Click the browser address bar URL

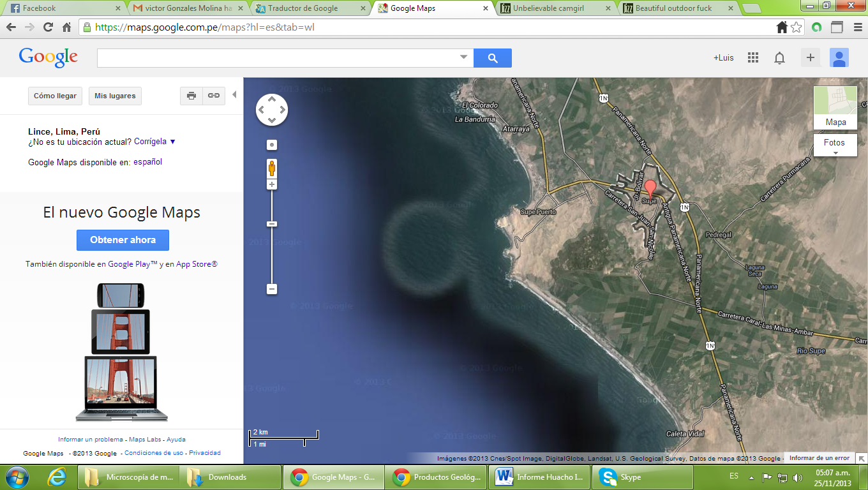[204, 27]
